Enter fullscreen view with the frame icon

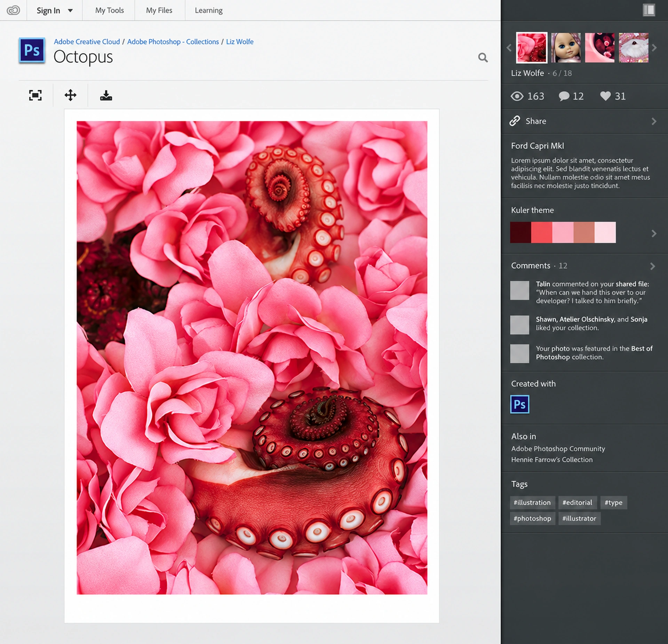tap(35, 95)
